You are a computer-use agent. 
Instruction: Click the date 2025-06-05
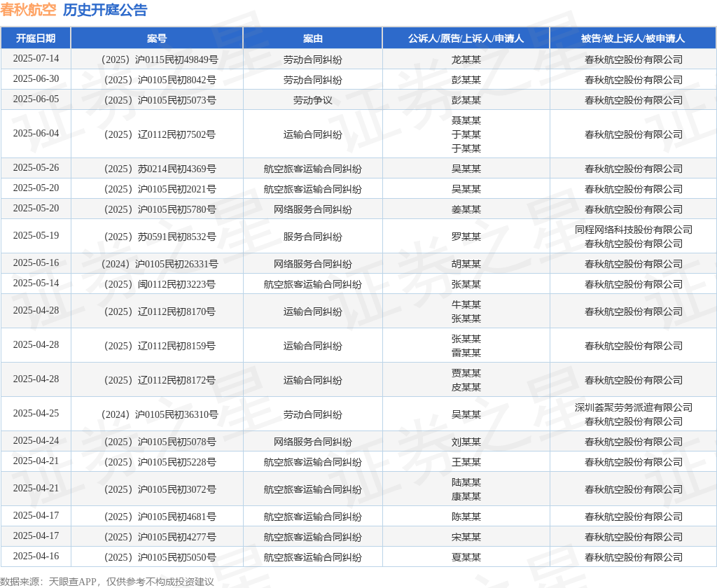click(36, 99)
